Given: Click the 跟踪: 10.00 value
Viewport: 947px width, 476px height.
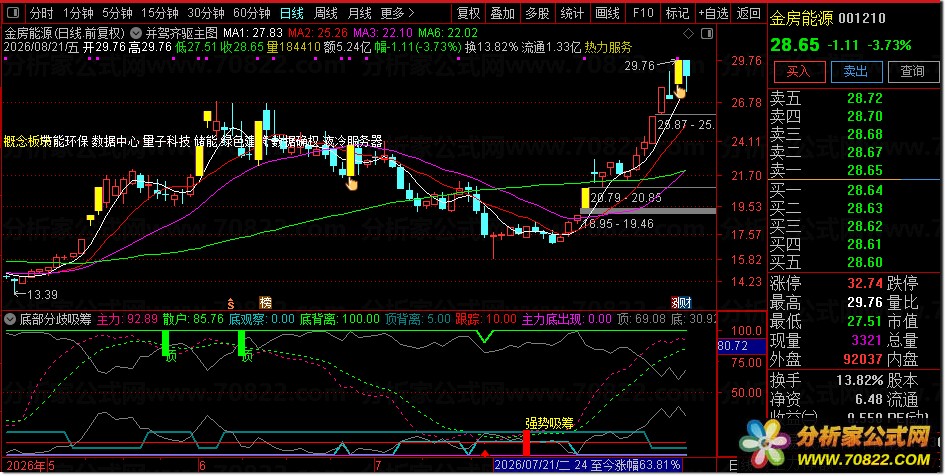Looking at the screenshot, I should [486, 319].
